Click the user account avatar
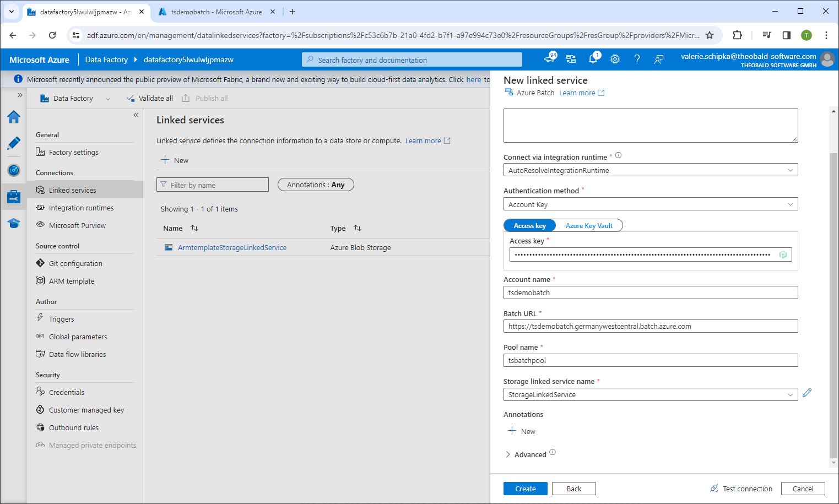Image resolution: width=839 pixels, height=504 pixels. [827, 59]
